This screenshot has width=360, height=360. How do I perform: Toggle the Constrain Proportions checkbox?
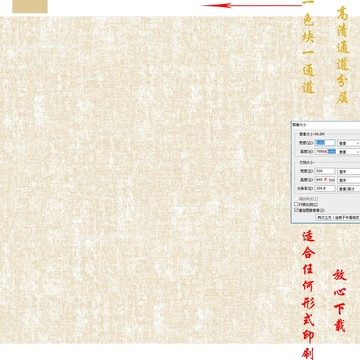(296, 204)
